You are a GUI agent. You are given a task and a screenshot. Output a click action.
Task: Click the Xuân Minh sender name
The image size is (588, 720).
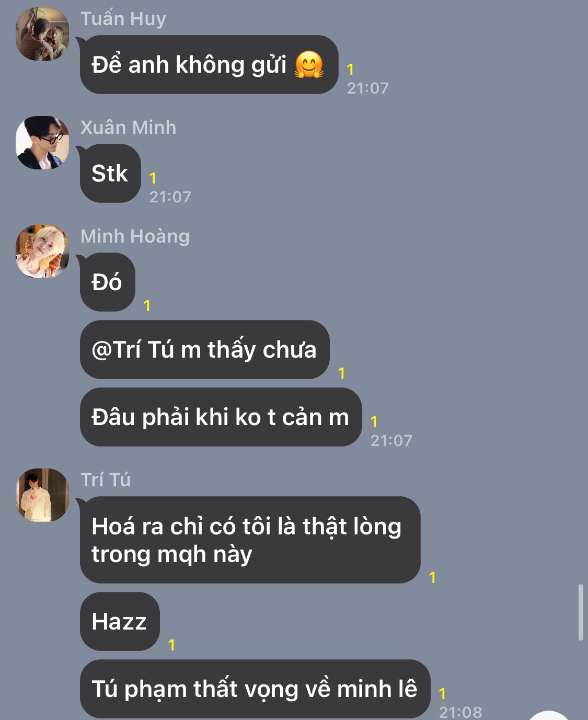[x=129, y=128]
